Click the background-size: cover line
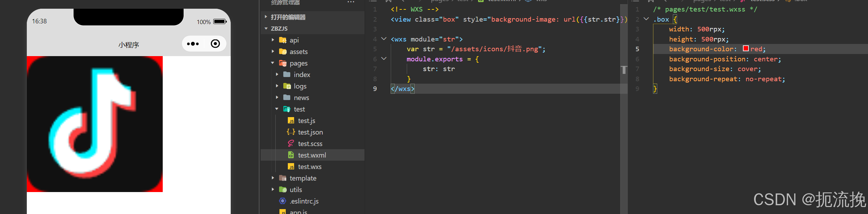This screenshot has height=214, width=868. coord(715,69)
